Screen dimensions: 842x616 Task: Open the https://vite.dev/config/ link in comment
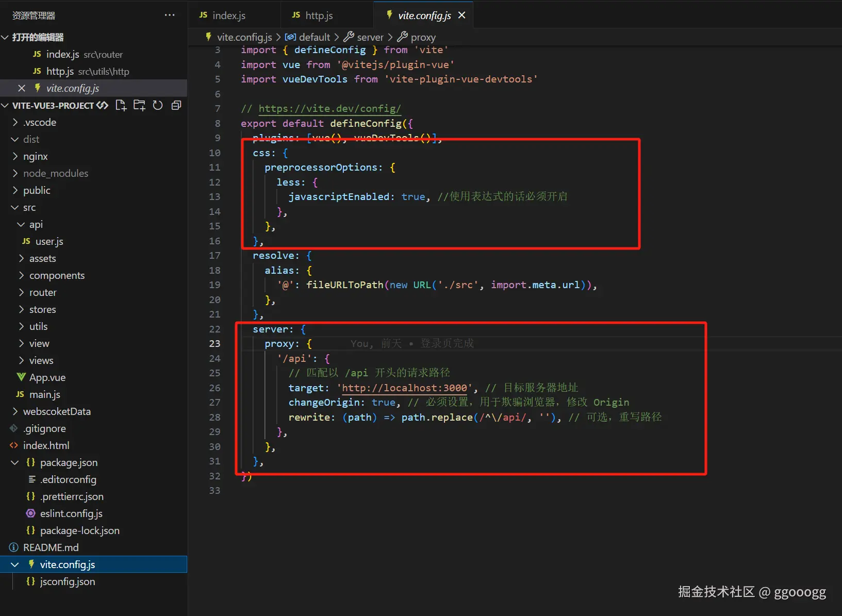(329, 109)
